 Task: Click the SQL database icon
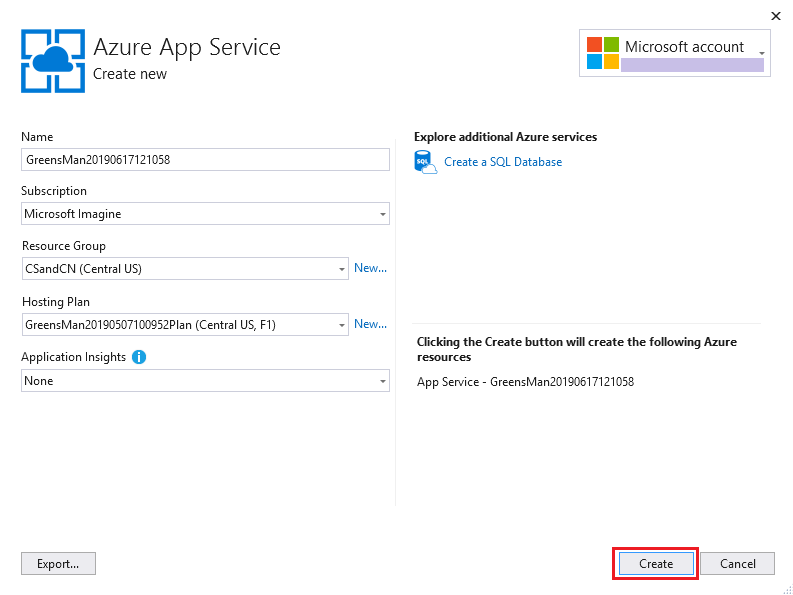[x=425, y=162]
